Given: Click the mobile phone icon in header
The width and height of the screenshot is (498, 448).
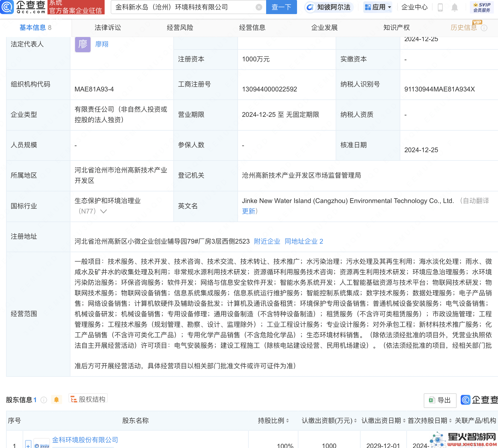Looking at the screenshot, I should pos(440,7).
